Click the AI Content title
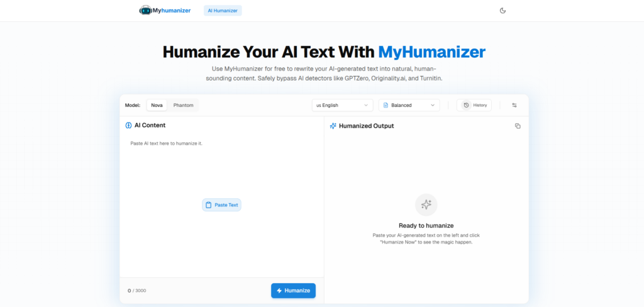 (150, 125)
